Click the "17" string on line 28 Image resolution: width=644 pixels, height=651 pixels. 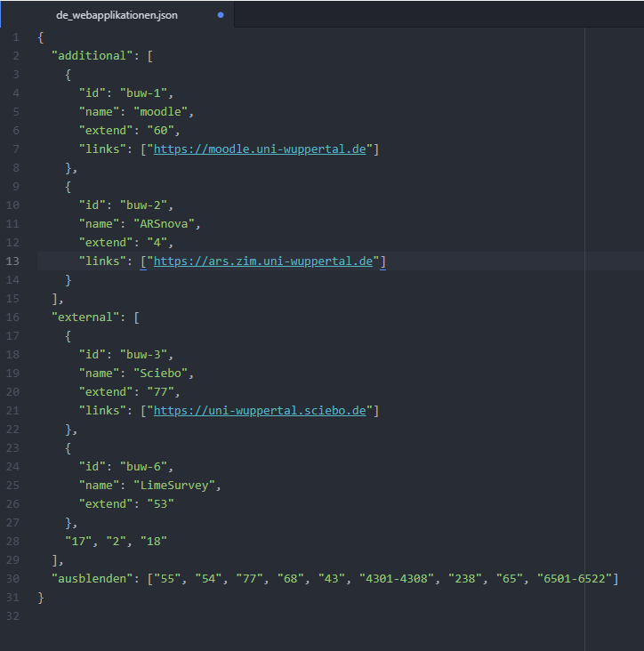click(78, 542)
